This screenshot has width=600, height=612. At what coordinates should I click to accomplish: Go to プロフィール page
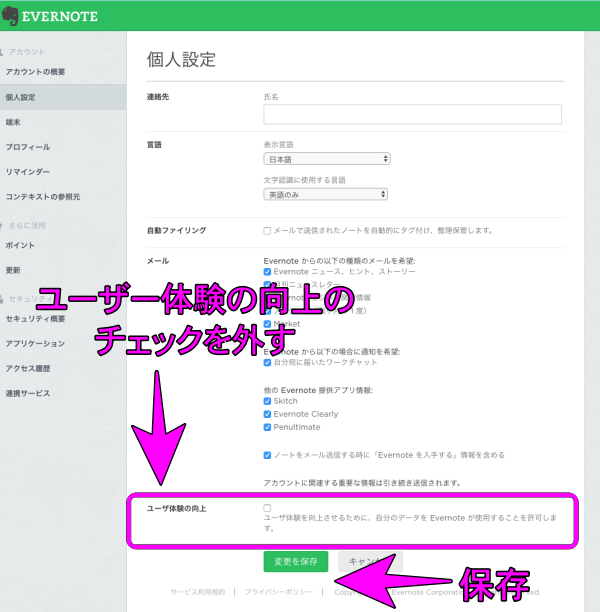click(28, 147)
